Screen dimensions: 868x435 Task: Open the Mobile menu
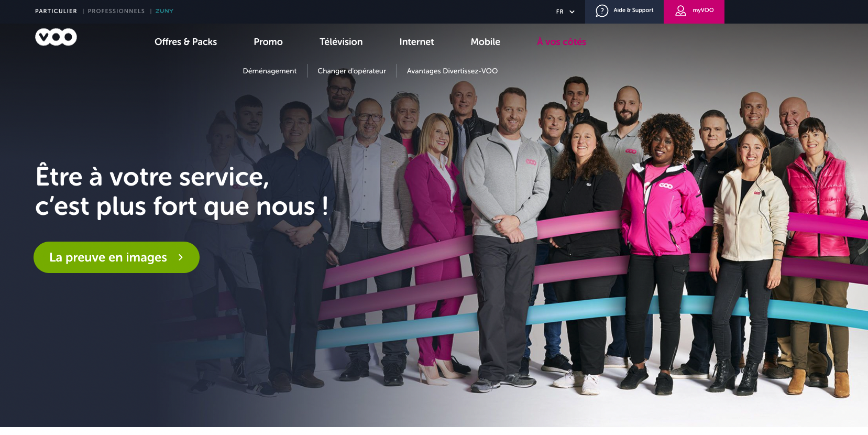(x=485, y=42)
